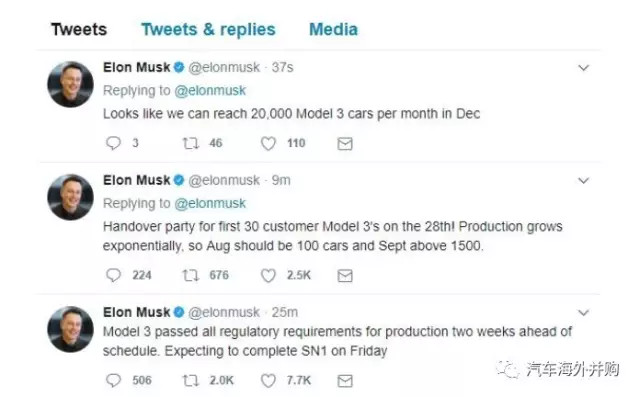This screenshot has width=640, height=397.
Task: Retweet the Handover party tweet
Action: (x=191, y=275)
